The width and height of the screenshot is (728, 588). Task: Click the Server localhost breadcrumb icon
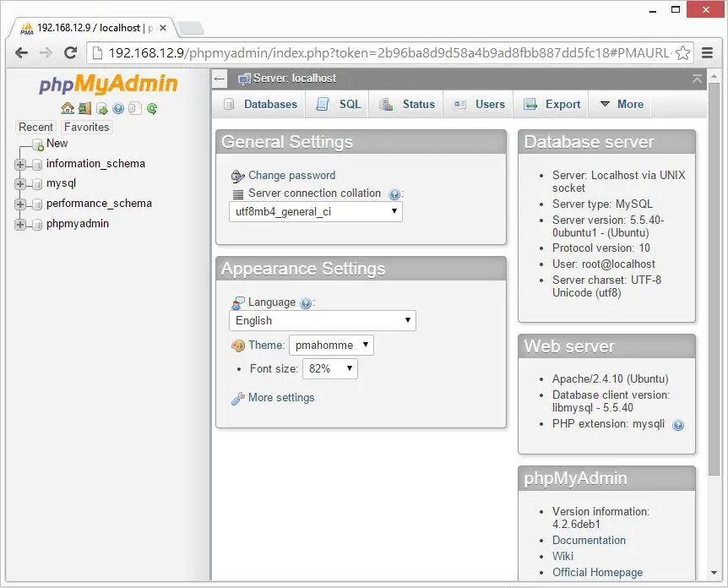click(244, 79)
